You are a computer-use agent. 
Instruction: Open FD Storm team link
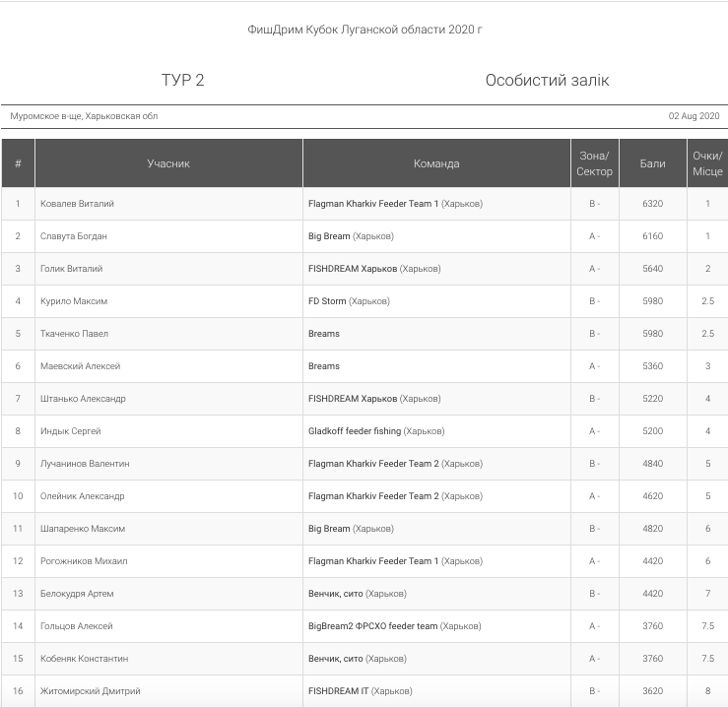coord(327,301)
